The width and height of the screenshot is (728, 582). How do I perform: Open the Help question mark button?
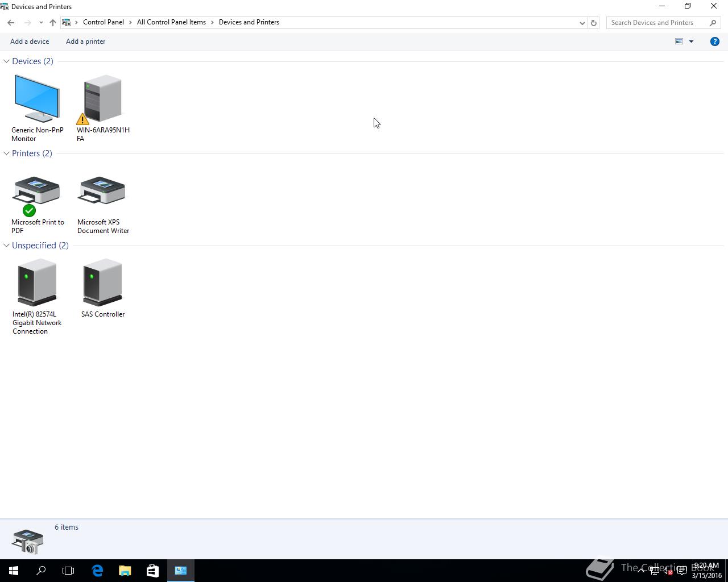(x=715, y=41)
